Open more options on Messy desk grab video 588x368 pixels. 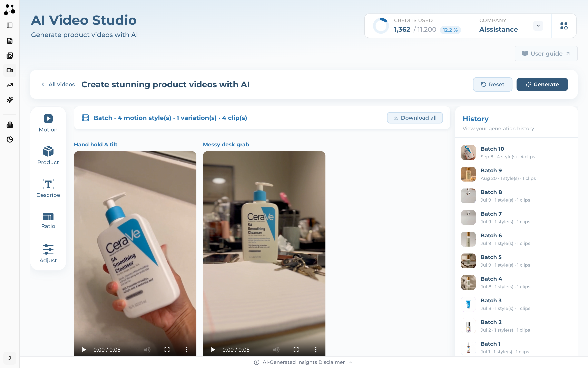(316, 350)
